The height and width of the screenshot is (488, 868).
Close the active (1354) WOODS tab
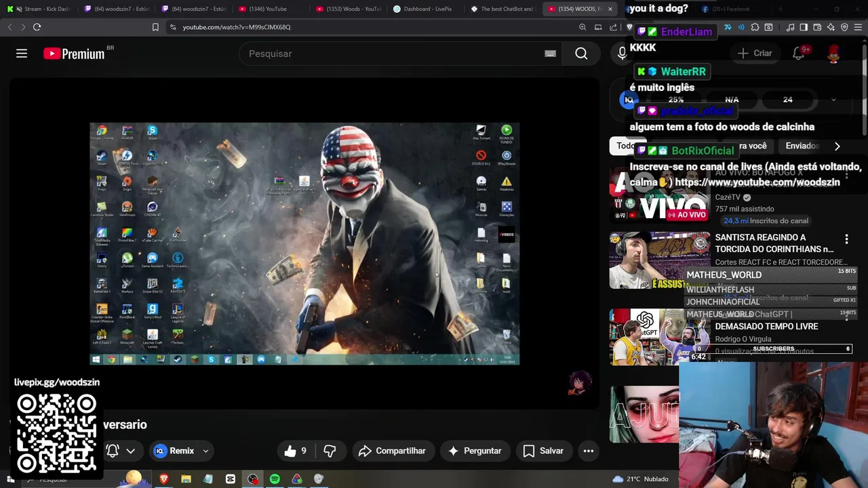coord(610,9)
